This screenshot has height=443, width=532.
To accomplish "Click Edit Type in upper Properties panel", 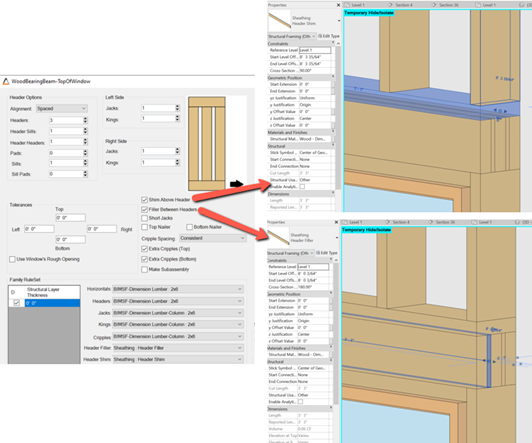I will (x=329, y=36).
